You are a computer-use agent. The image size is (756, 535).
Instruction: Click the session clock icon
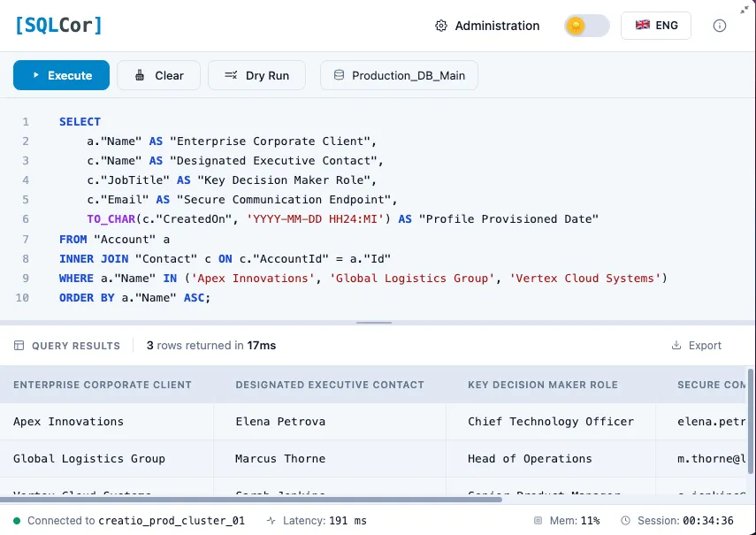(625, 521)
